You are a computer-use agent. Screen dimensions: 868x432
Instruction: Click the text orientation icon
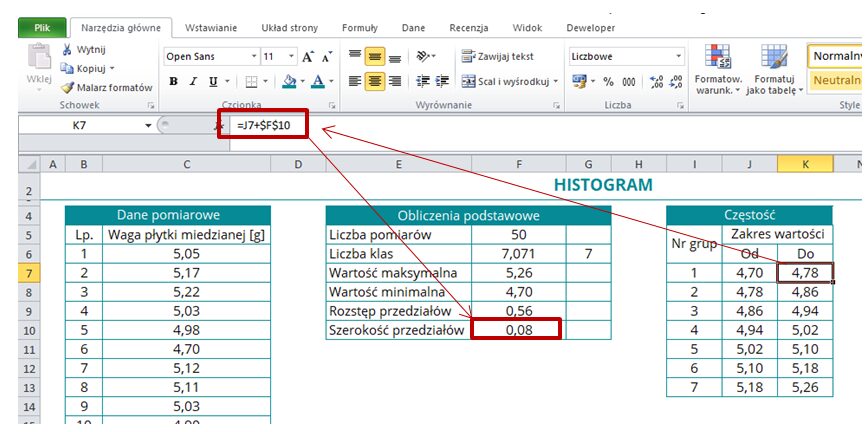click(422, 56)
